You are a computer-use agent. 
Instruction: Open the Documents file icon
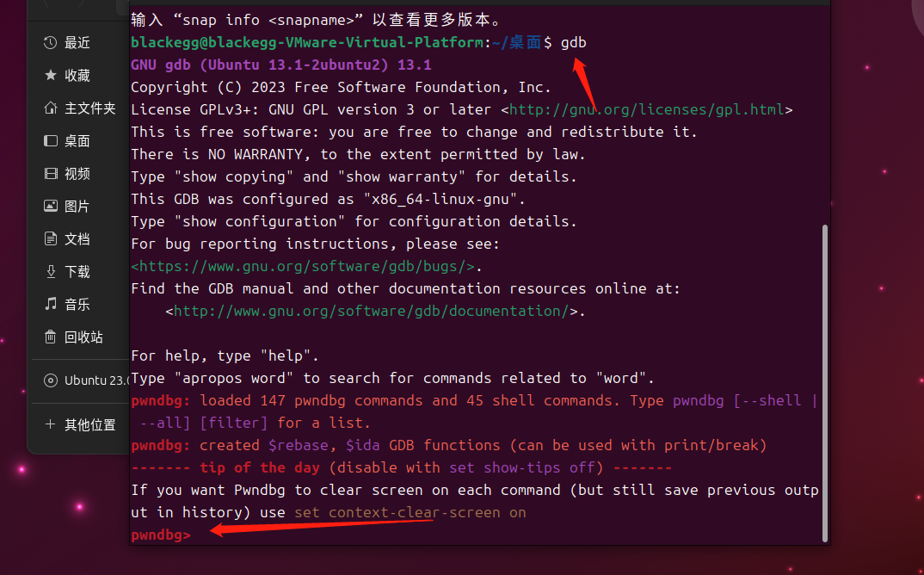point(51,238)
